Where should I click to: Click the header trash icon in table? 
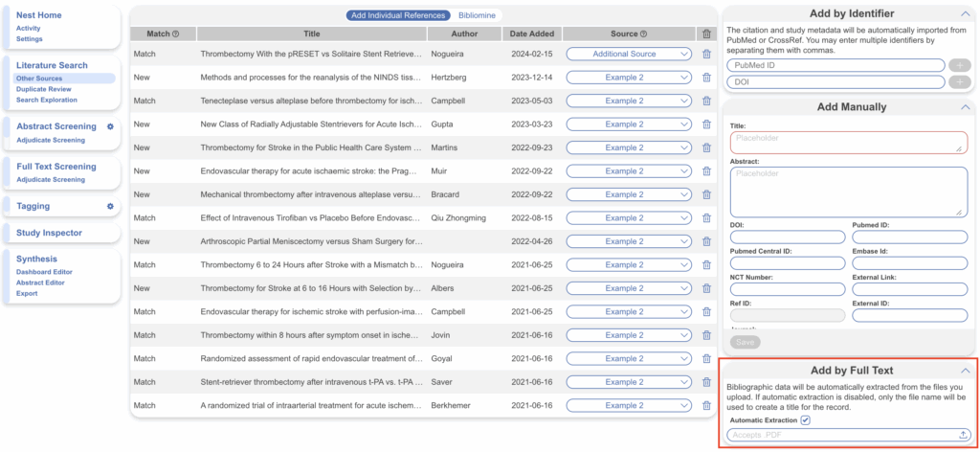click(x=706, y=34)
